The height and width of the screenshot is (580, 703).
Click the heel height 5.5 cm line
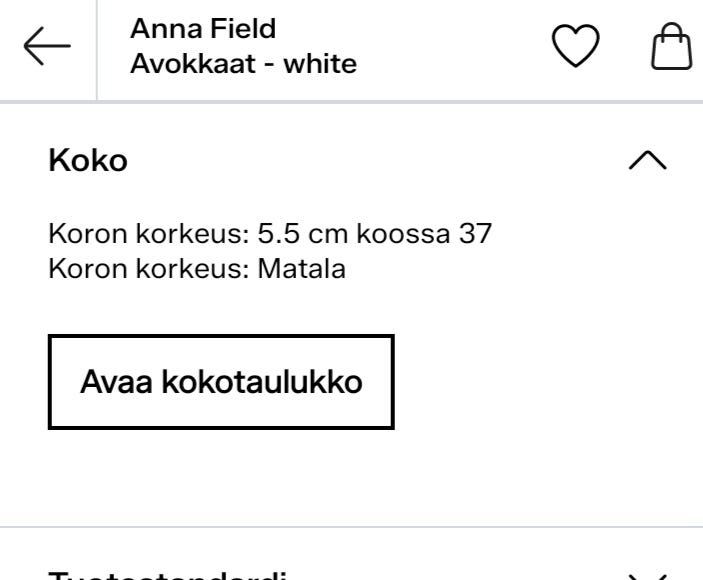tap(270, 234)
